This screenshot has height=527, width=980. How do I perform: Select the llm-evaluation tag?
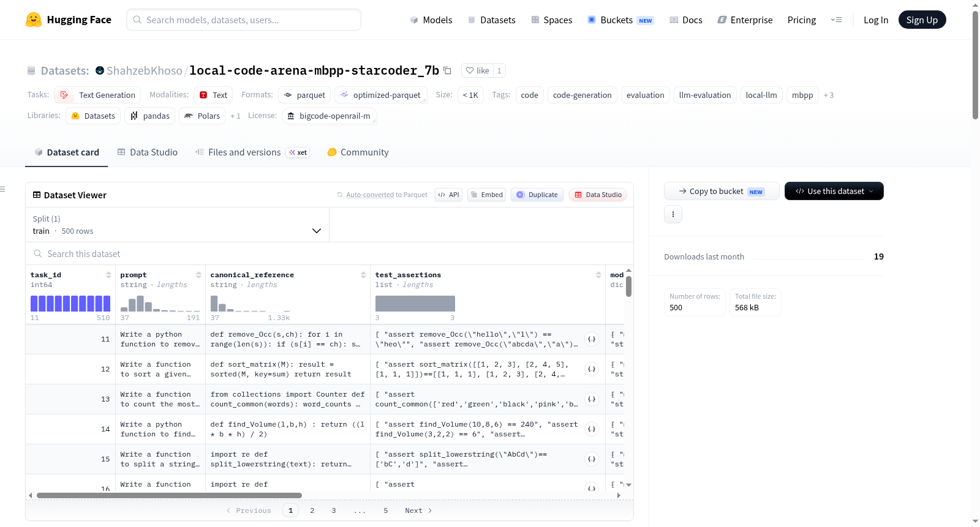click(705, 95)
